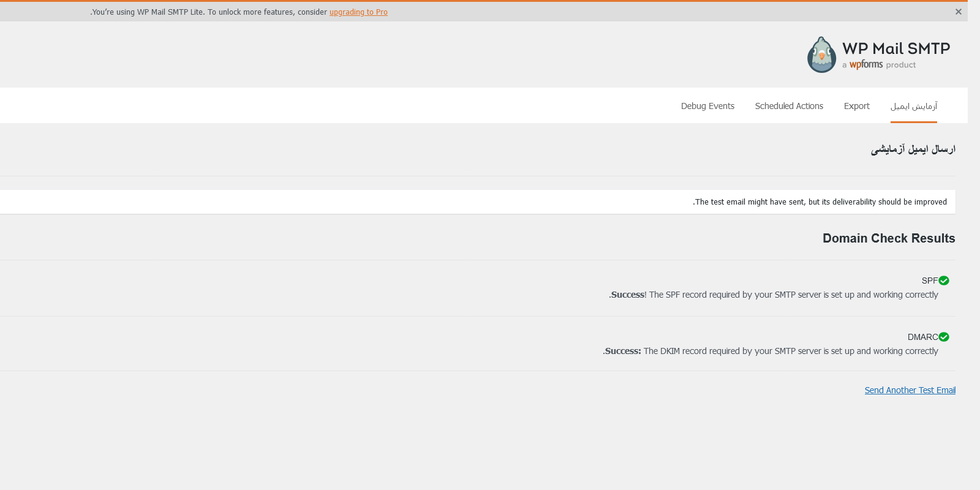Click the SPF record success message

point(774,295)
